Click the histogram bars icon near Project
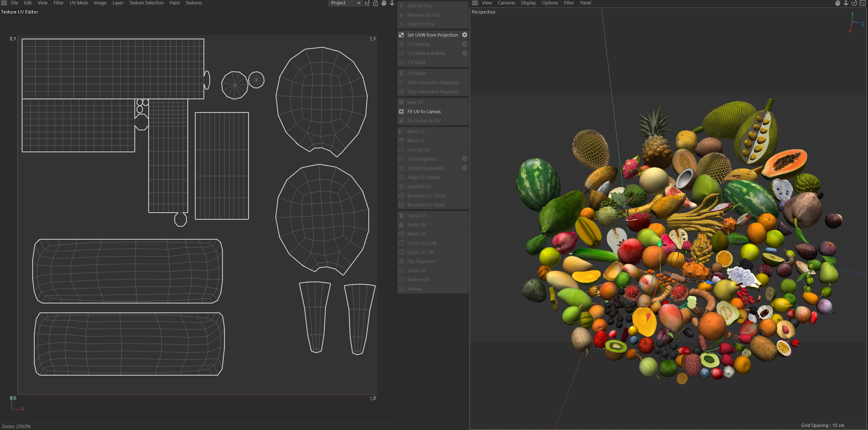Image resolution: width=868 pixels, height=430 pixels. point(367,3)
